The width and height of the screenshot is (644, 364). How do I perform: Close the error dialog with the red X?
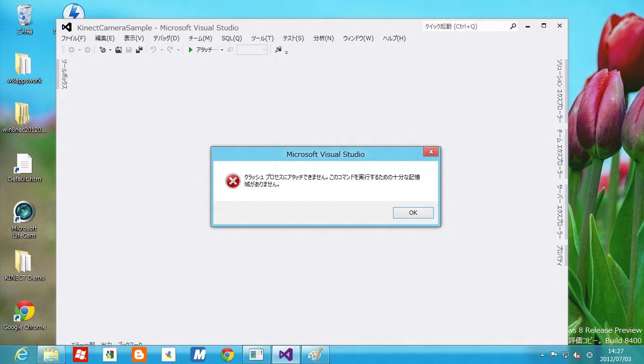pyautogui.click(x=431, y=152)
